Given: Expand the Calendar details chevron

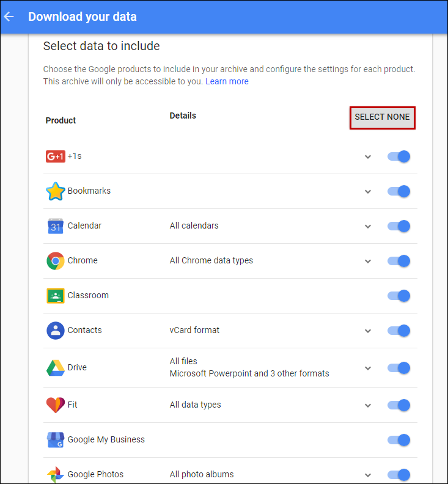Looking at the screenshot, I should point(368,227).
